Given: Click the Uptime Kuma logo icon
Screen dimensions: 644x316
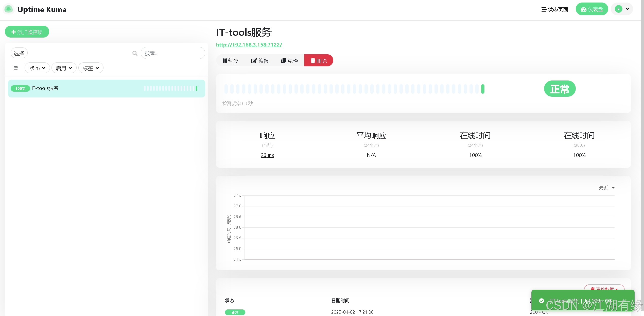Looking at the screenshot, I should coord(8,9).
